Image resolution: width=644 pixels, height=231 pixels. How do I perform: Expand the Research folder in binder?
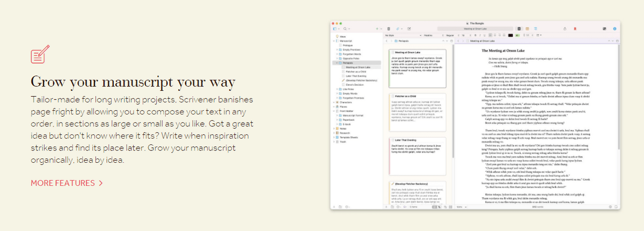coord(333,133)
